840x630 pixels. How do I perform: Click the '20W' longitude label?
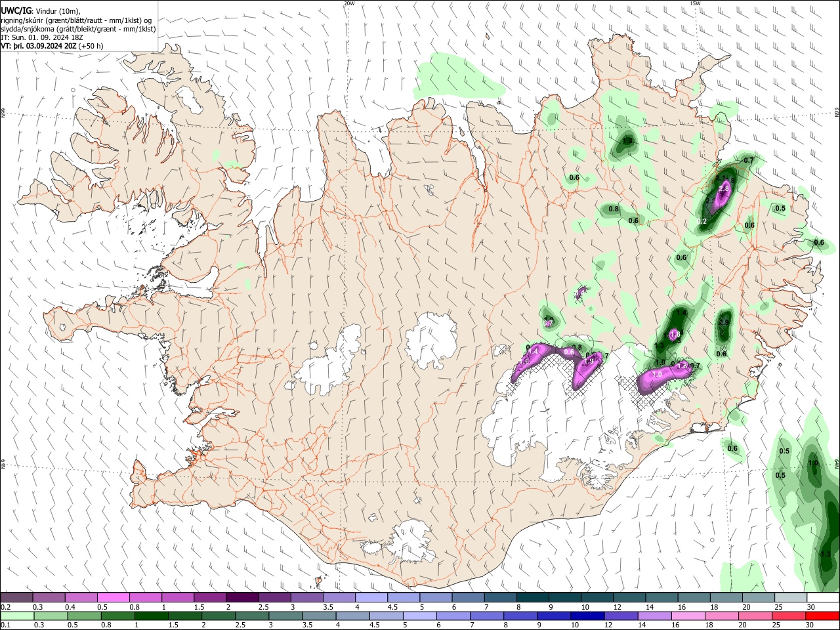click(349, 3)
